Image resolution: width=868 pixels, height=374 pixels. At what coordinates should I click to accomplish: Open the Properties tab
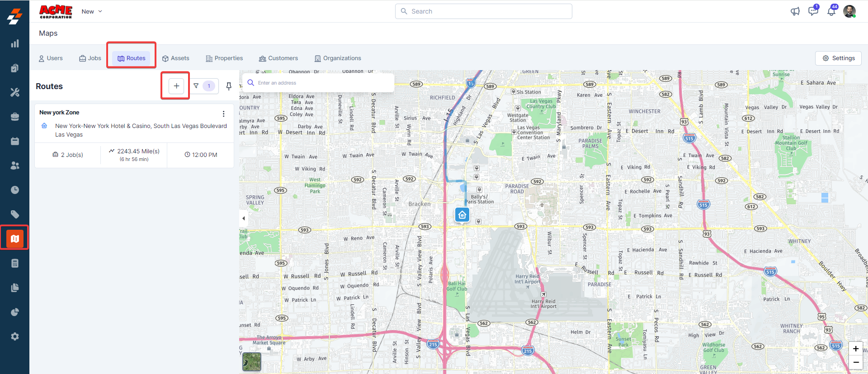(224, 58)
